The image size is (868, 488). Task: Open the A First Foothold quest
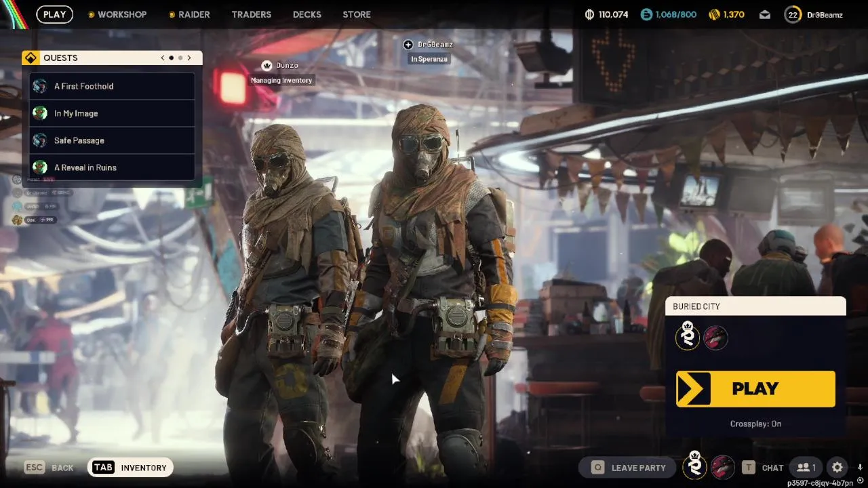tap(113, 86)
